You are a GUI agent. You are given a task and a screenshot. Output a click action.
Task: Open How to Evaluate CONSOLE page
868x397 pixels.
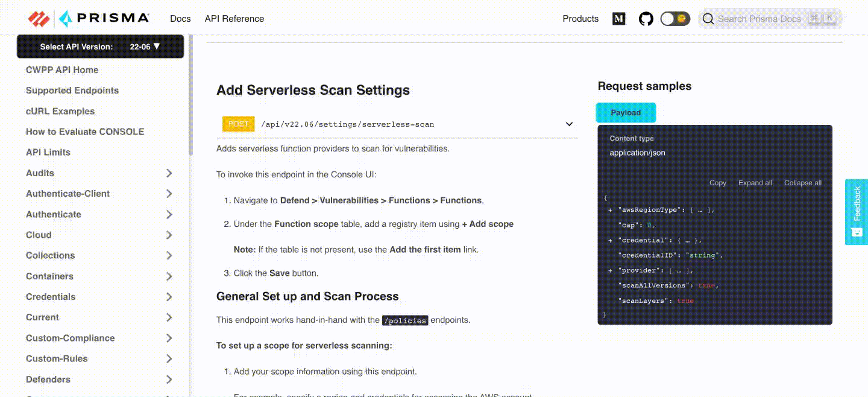point(85,132)
